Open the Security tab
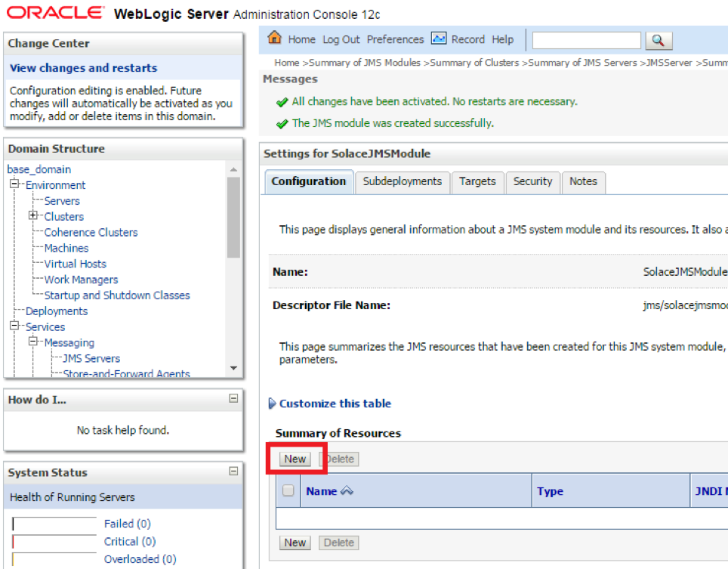This screenshot has width=728, height=569. point(532,181)
